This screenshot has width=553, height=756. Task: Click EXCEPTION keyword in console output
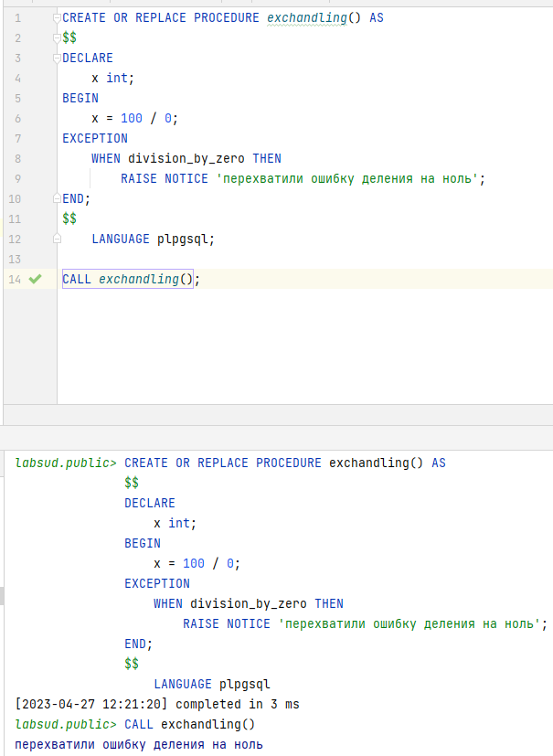[156, 583]
